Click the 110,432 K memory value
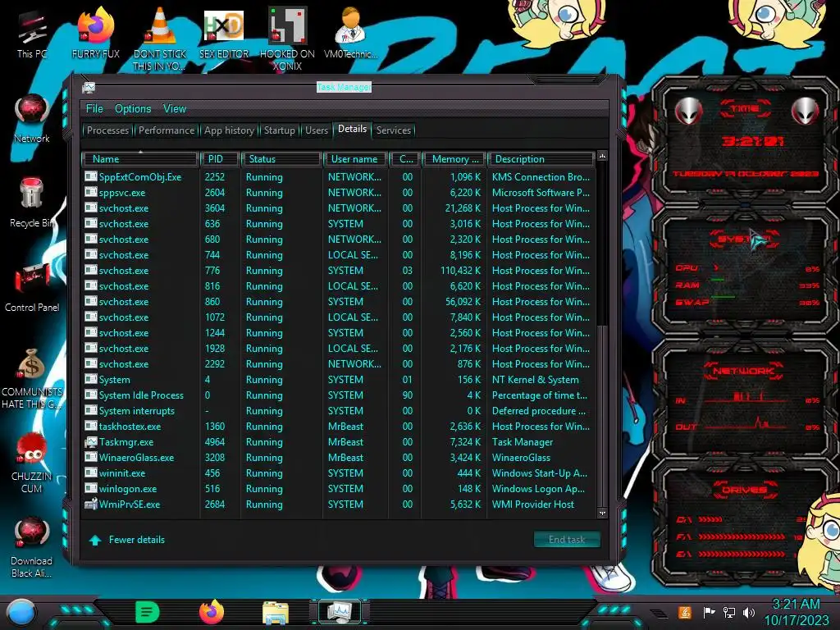The height and width of the screenshot is (630, 840). (x=460, y=271)
